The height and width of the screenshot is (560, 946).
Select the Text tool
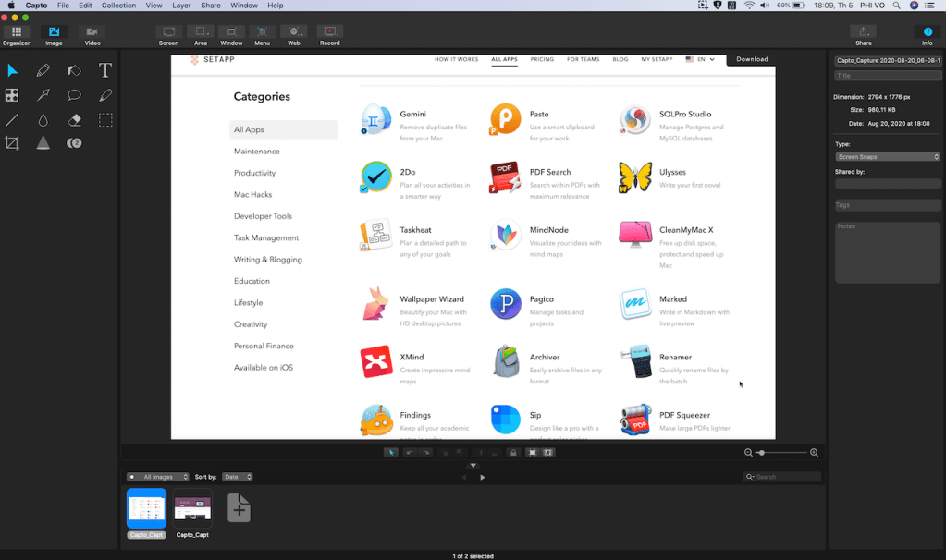[105, 71]
